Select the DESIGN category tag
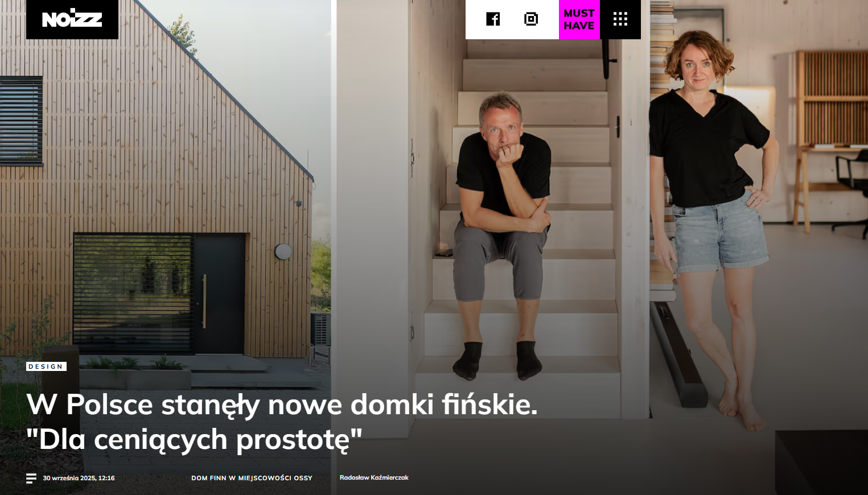This screenshot has height=495, width=868. 46,366
